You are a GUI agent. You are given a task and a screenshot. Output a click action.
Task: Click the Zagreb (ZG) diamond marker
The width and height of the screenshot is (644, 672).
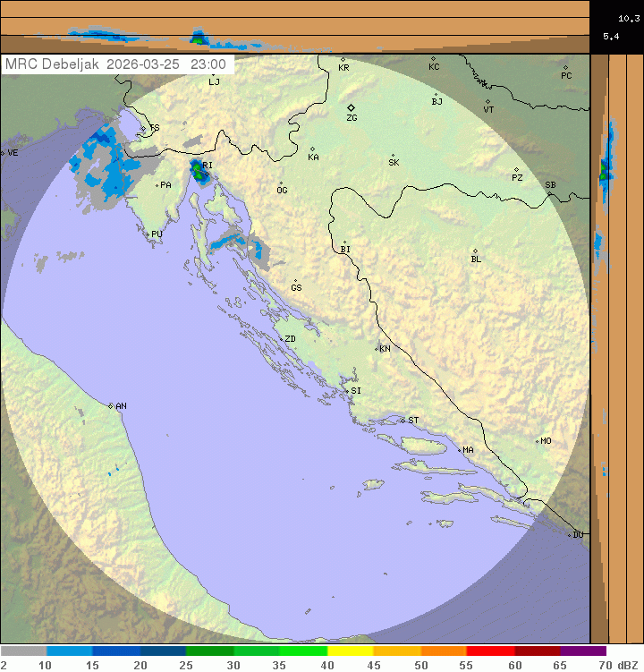[x=351, y=107]
